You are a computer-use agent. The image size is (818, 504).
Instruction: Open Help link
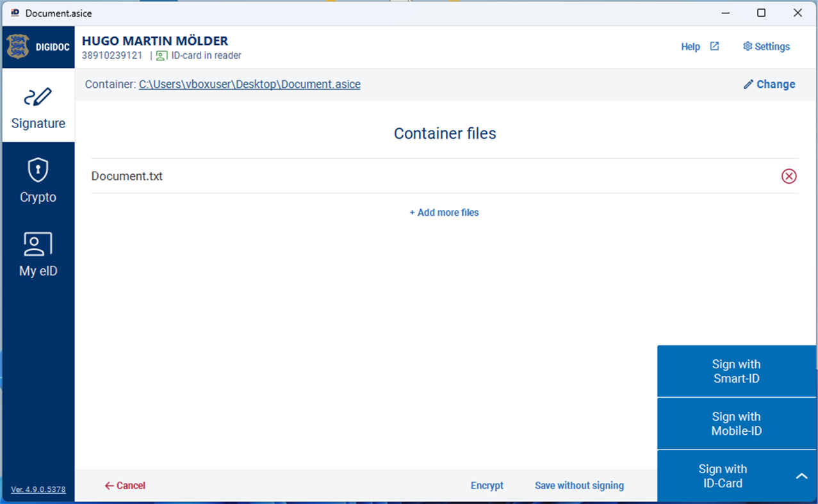[691, 47]
